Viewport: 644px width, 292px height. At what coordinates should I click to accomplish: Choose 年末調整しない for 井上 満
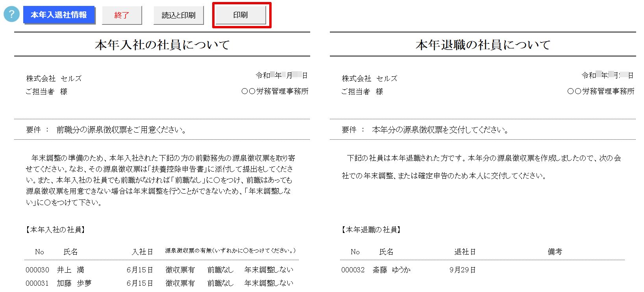tap(268, 270)
